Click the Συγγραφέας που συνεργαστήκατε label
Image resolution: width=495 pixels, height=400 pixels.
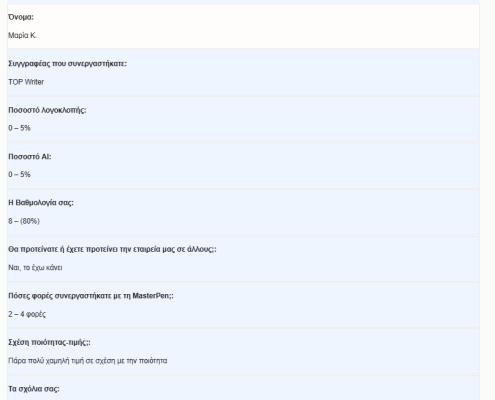(x=67, y=64)
